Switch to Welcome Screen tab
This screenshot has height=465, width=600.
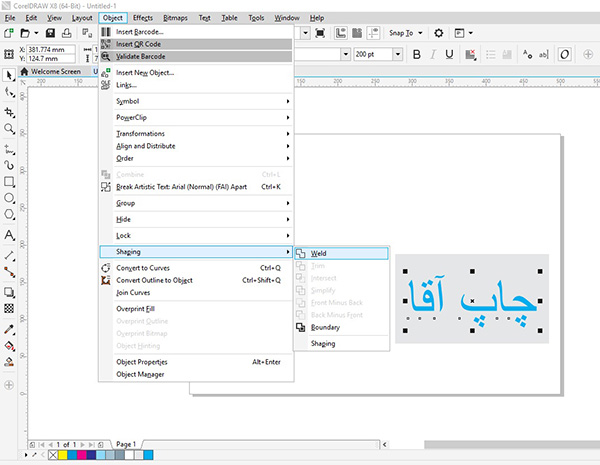pyautogui.click(x=51, y=72)
